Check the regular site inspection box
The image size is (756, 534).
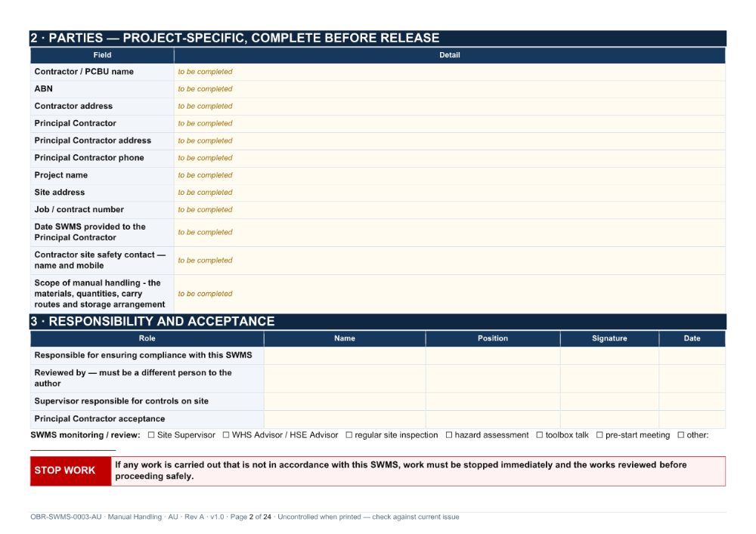coord(349,435)
